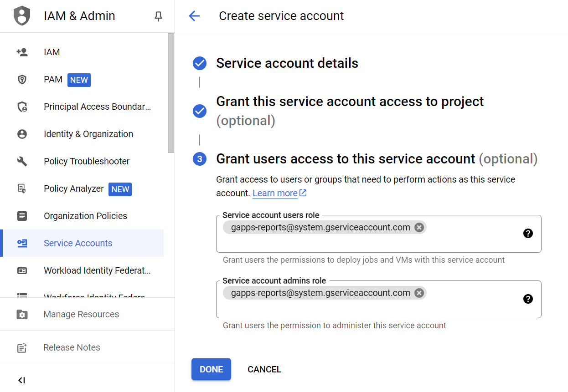The width and height of the screenshot is (568, 392).
Task: Open the IAM add-person icon
Action: [22, 52]
